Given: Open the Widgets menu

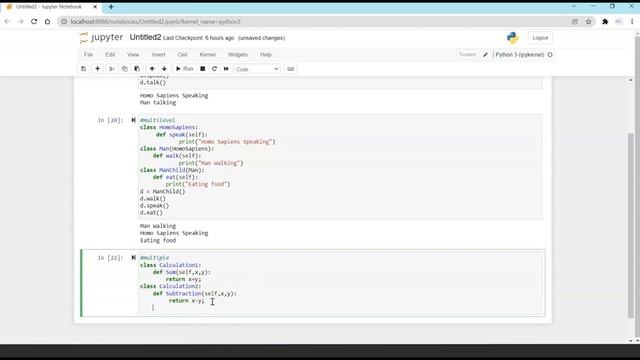Looking at the screenshot, I should (238, 55).
